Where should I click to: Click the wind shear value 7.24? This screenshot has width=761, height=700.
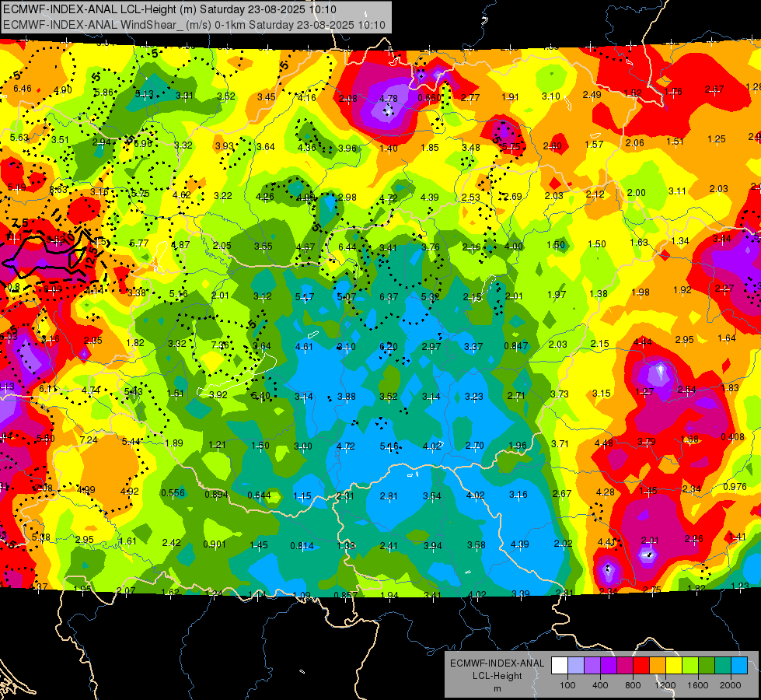(x=89, y=440)
